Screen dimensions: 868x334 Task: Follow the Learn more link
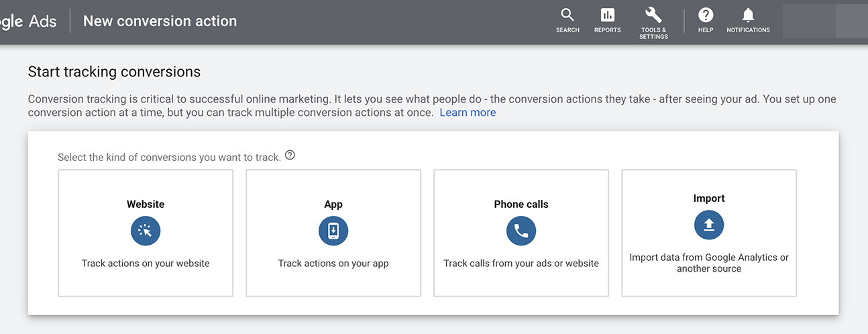[468, 113]
